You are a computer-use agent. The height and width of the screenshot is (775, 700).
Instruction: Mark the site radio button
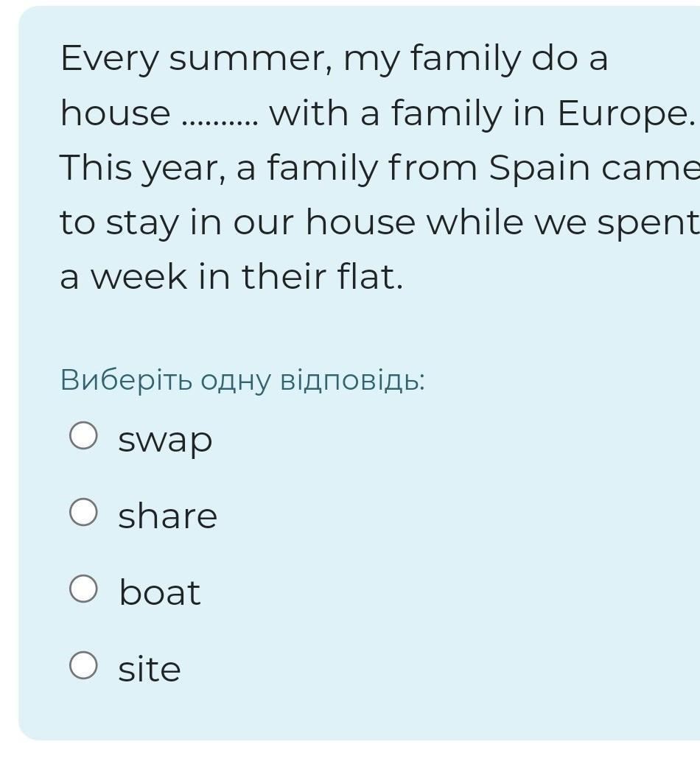tap(83, 665)
